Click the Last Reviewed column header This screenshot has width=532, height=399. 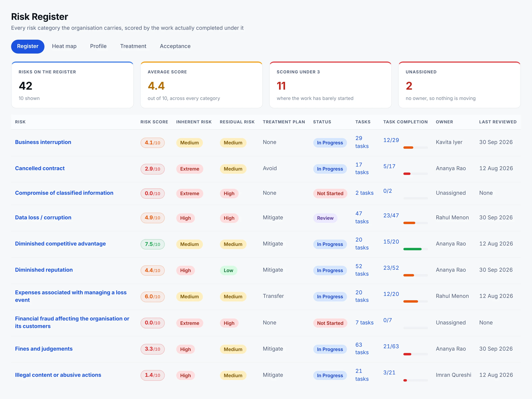pos(498,122)
